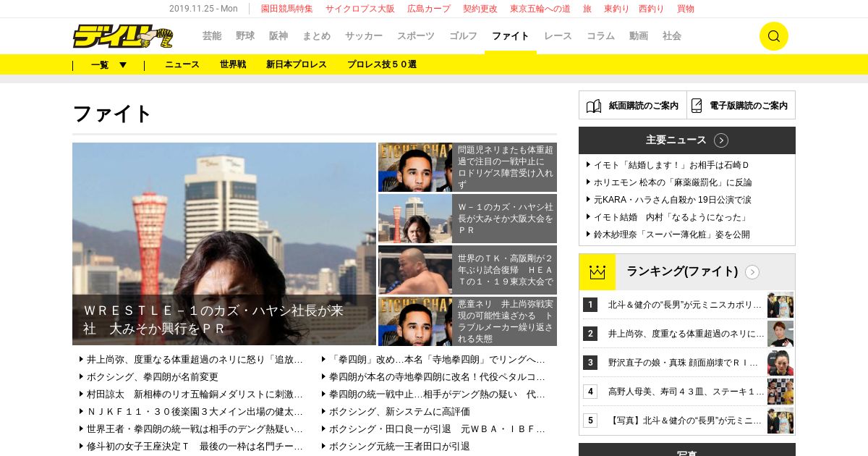Open the 買物 top link
The width and height of the screenshot is (868, 456).
(686, 9)
